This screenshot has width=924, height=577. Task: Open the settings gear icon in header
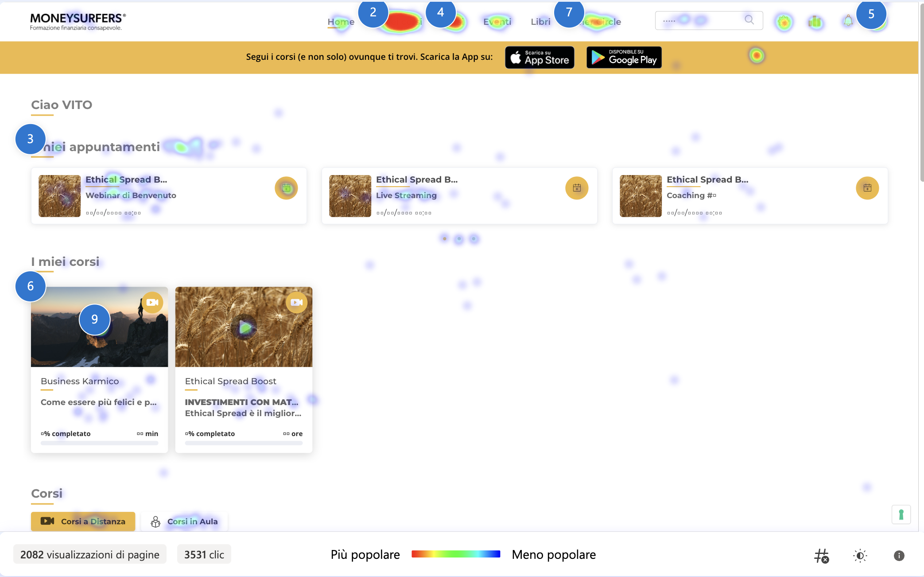(x=784, y=22)
